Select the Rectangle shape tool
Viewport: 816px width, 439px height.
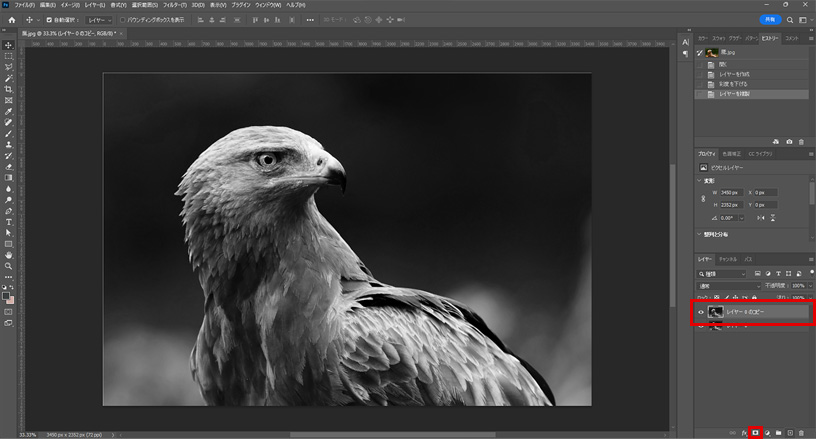[x=8, y=244]
